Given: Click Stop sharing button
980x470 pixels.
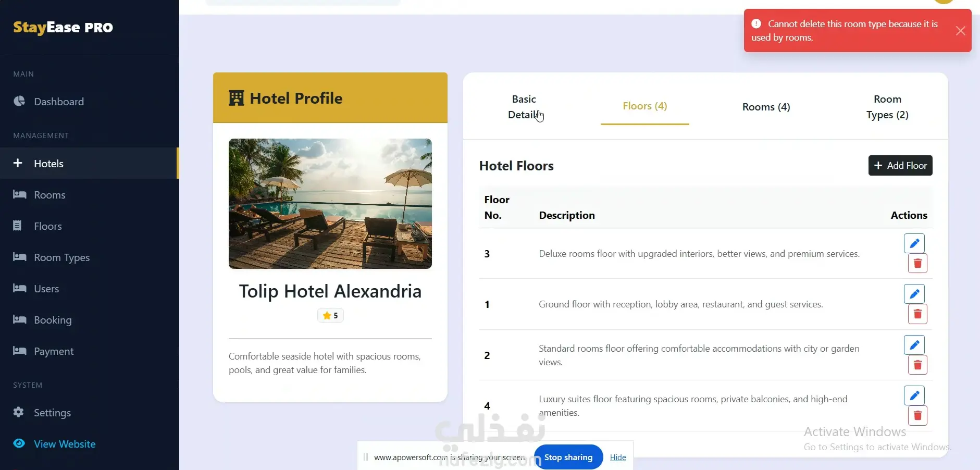Looking at the screenshot, I should 568,457.
